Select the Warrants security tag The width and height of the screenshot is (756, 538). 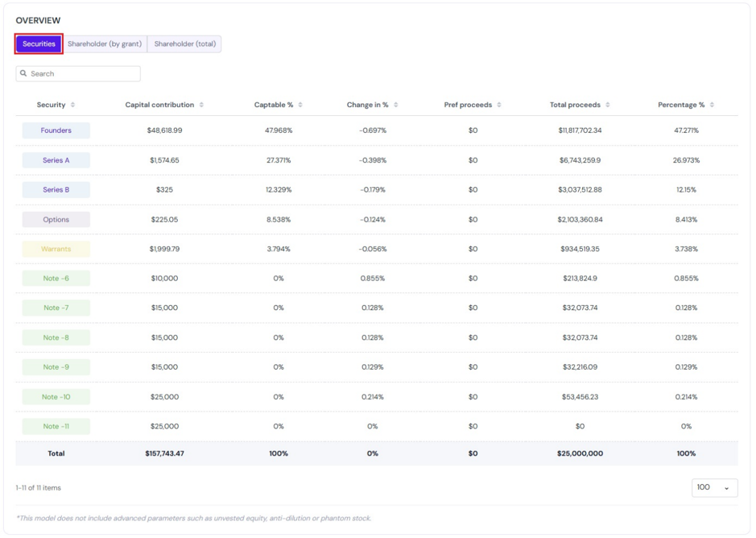coord(56,249)
